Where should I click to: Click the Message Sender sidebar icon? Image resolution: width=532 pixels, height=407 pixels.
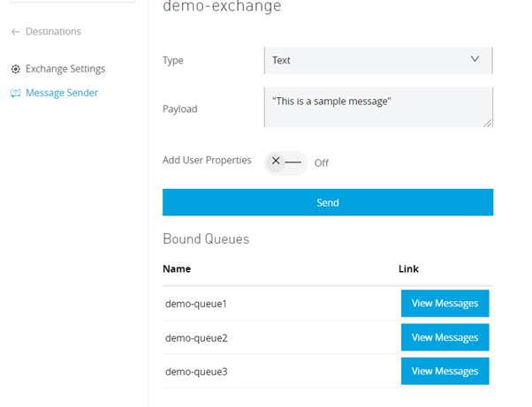click(x=15, y=93)
